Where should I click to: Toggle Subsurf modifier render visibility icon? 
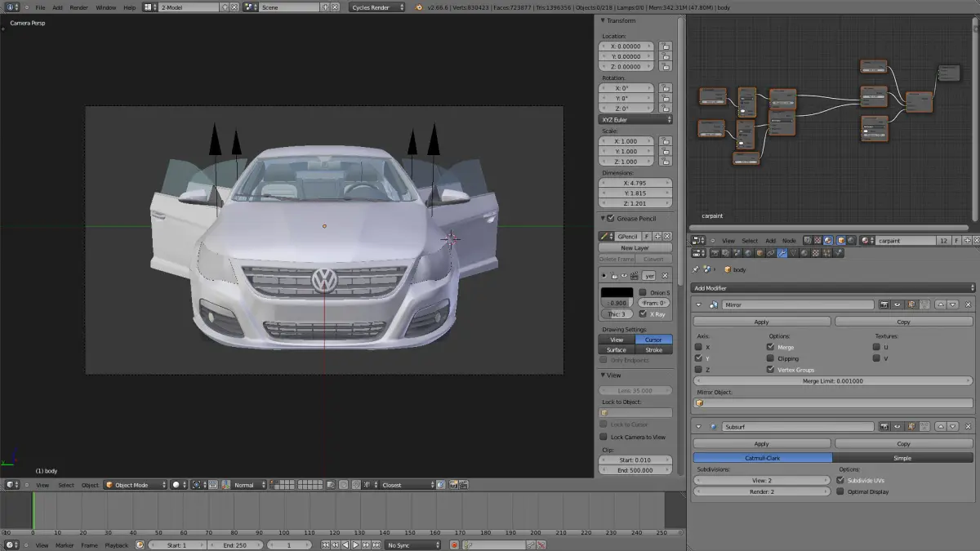pos(884,427)
